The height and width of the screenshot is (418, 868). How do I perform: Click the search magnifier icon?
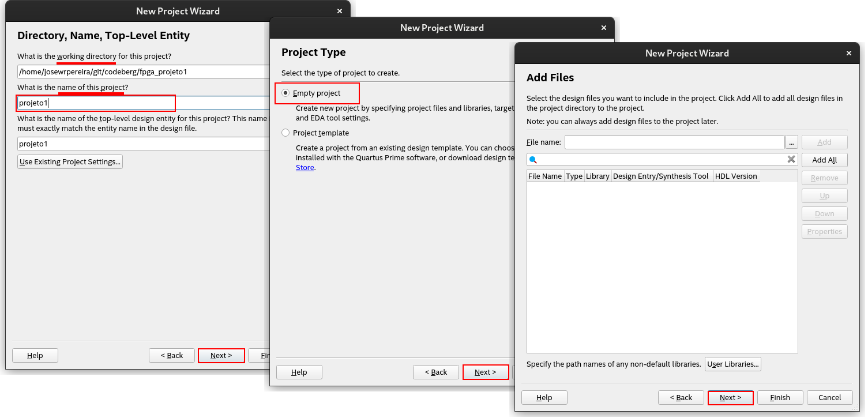click(x=533, y=160)
